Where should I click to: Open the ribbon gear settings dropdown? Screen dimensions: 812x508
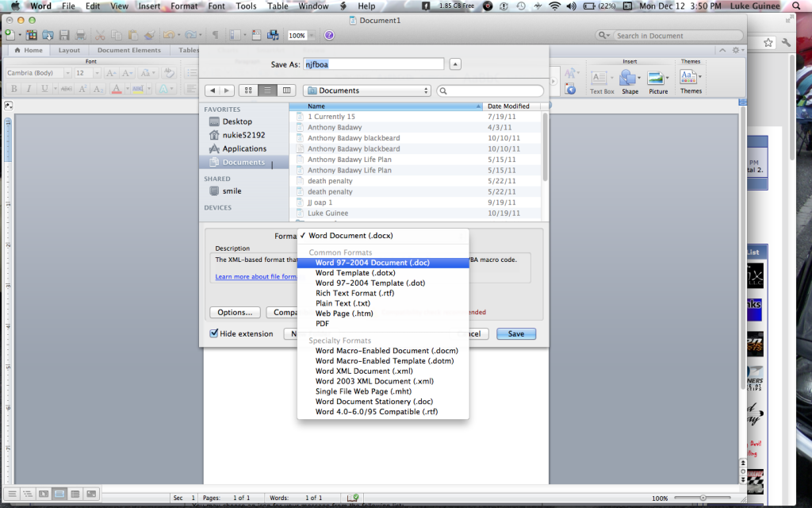(x=737, y=50)
